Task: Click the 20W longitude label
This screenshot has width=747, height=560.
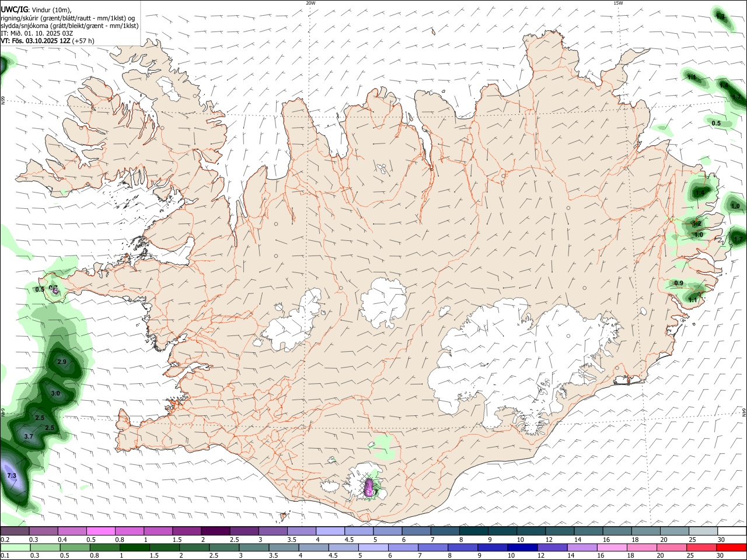Action: pos(310,3)
